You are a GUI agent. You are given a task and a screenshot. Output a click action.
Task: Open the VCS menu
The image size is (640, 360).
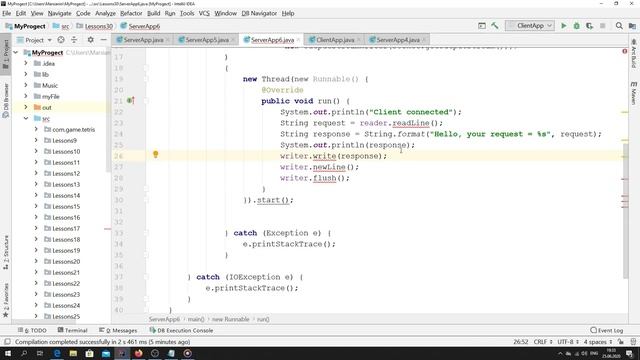(x=204, y=13)
